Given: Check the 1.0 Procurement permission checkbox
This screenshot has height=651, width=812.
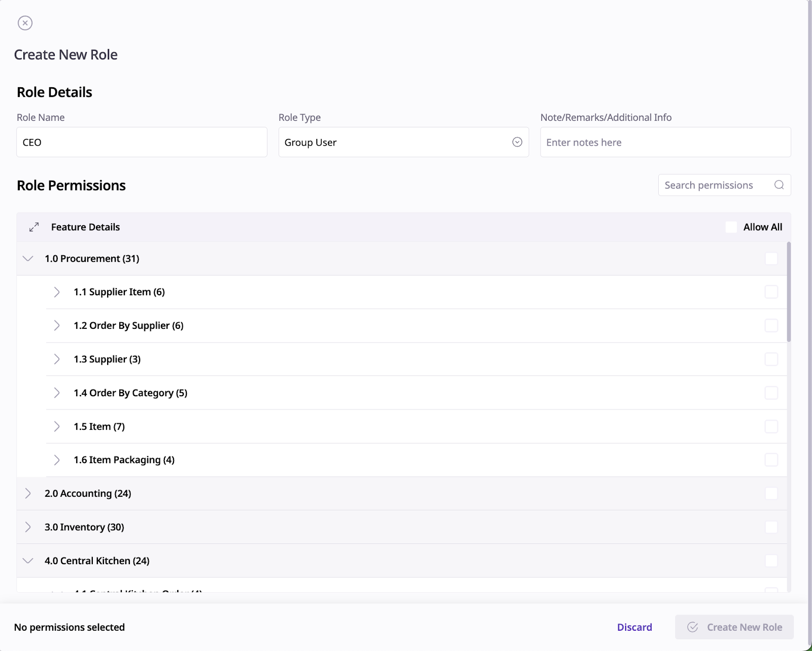Looking at the screenshot, I should point(771,259).
